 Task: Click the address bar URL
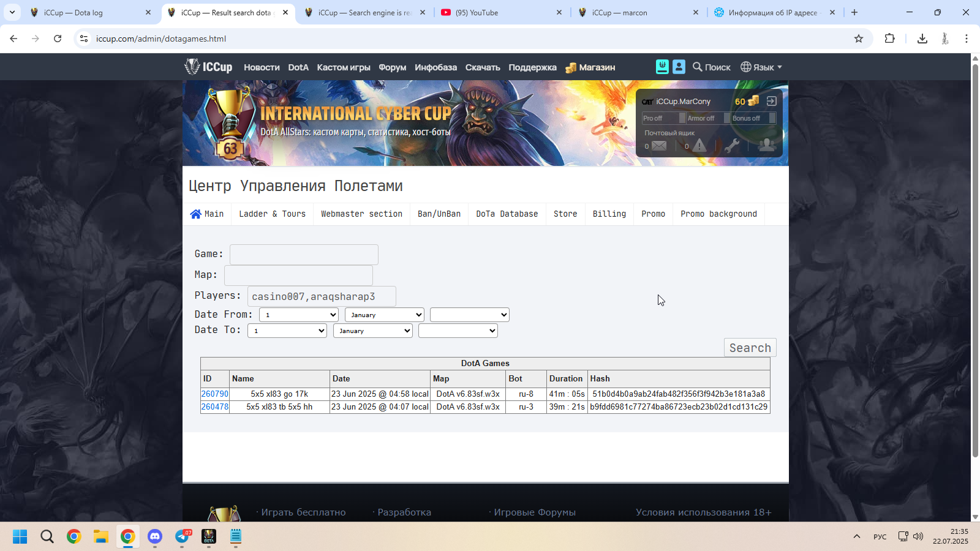click(161, 39)
